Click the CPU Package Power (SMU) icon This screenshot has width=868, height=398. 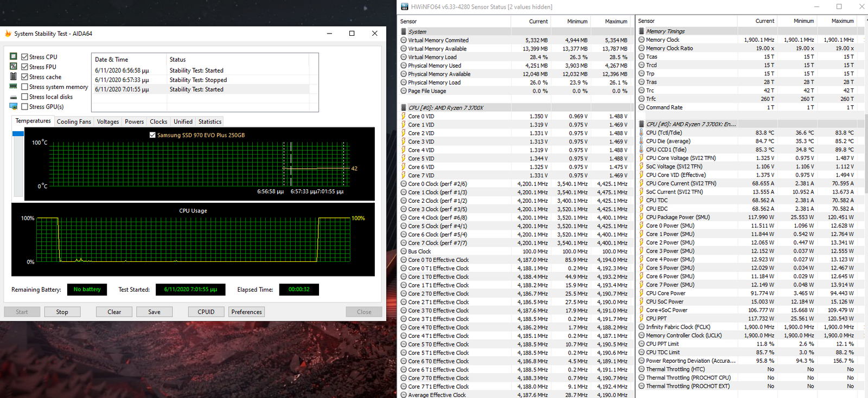(641, 217)
